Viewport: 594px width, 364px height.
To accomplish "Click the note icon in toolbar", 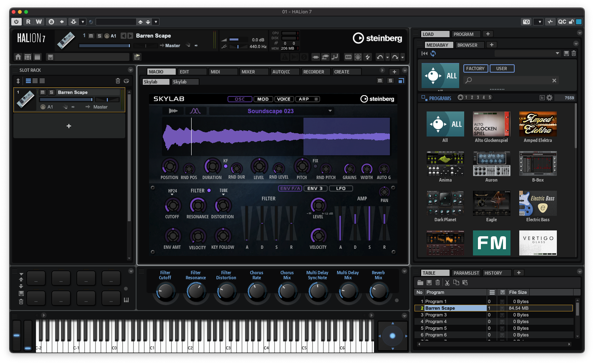I will pyautogui.click(x=335, y=57).
